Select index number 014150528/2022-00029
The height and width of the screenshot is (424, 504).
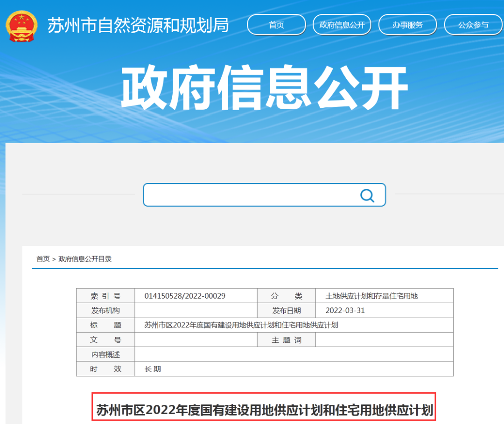[185, 296]
